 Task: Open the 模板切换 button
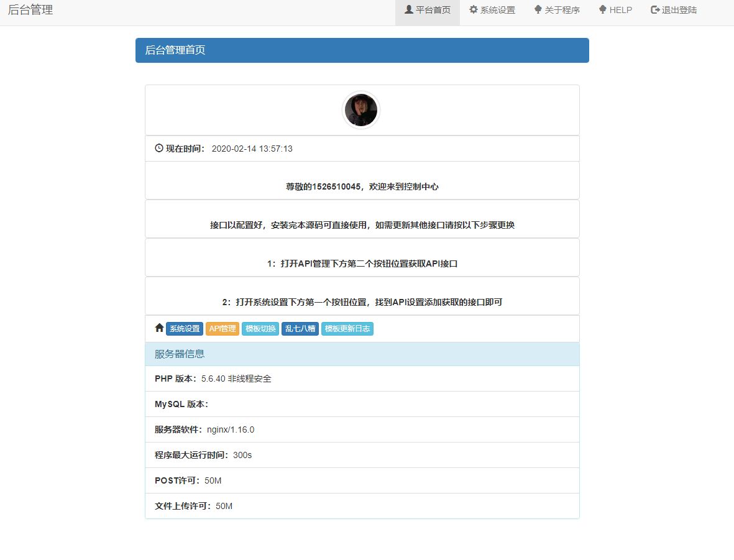[260, 329]
